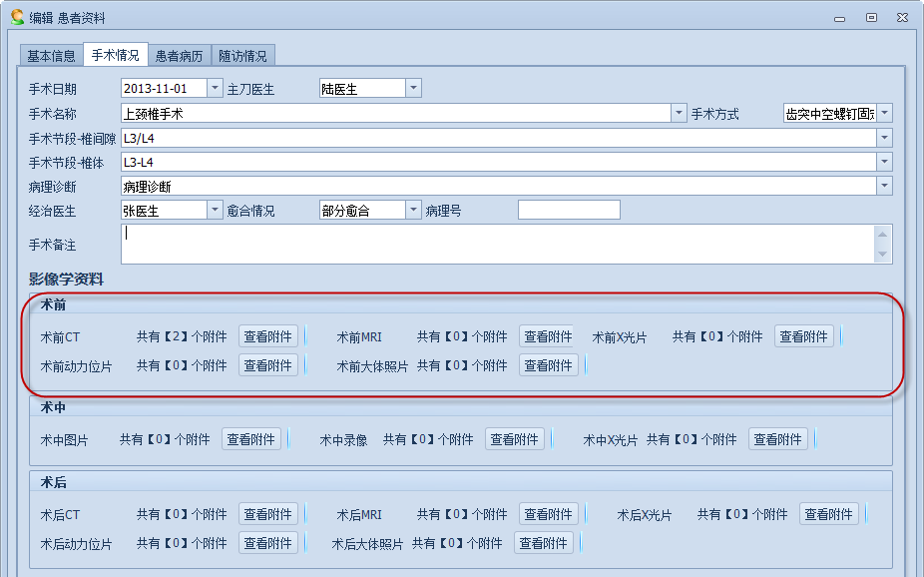
Task: Expand the 手术节段-椎体 dropdown
Action: (x=884, y=162)
